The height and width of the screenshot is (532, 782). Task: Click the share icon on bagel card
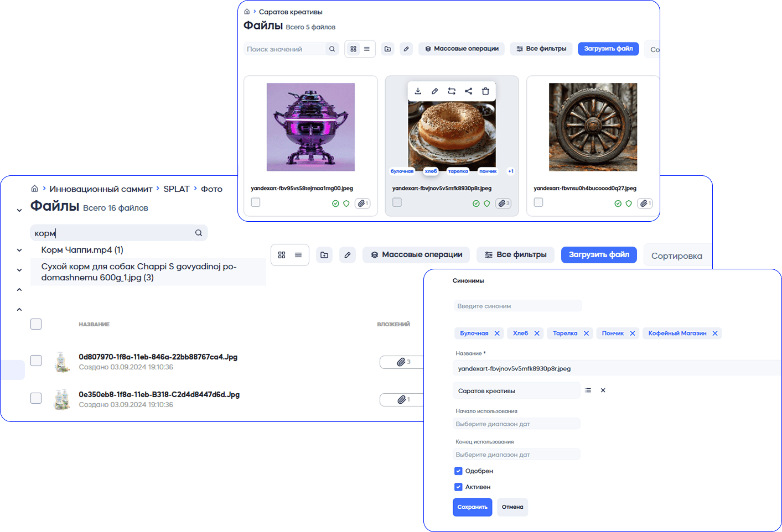coord(469,91)
